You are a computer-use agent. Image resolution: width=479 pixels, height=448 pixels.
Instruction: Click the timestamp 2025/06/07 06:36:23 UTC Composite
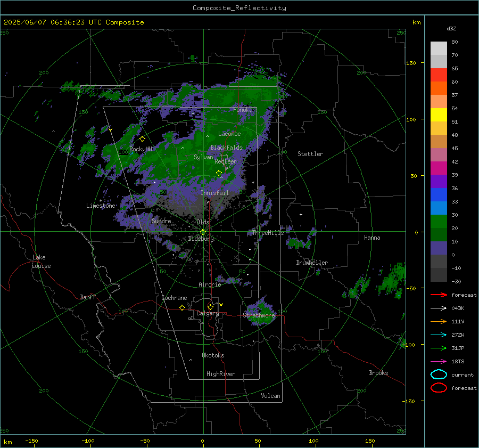point(73,22)
